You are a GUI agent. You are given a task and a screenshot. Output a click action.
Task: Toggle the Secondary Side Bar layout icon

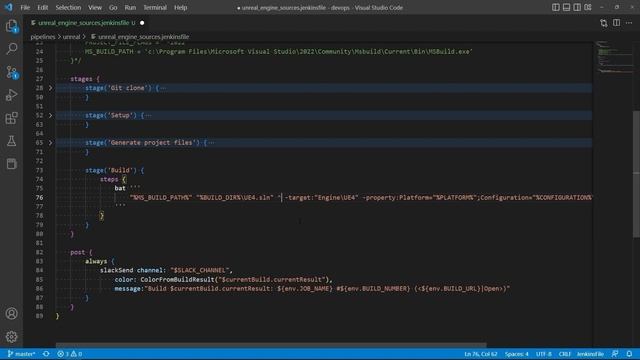tap(577, 7)
